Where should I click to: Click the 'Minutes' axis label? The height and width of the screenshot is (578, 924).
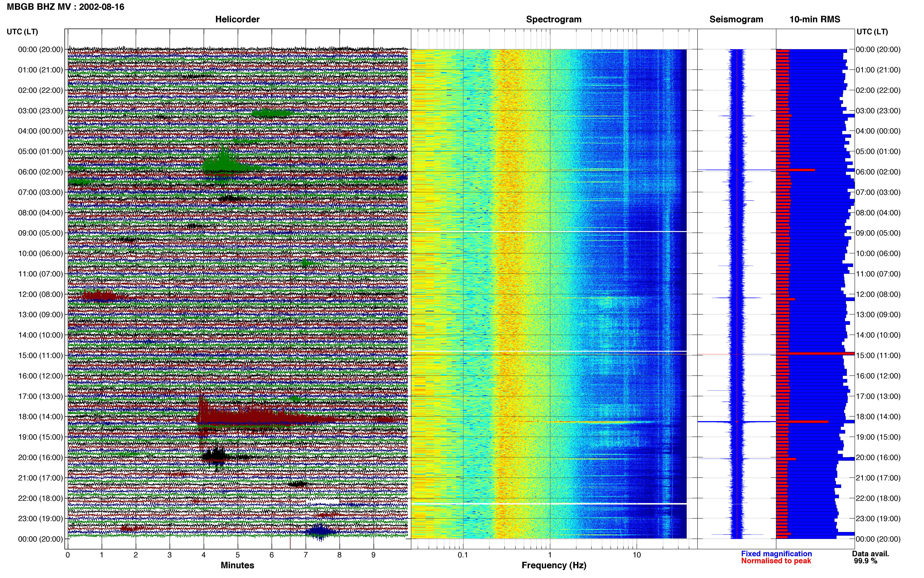tap(237, 565)
